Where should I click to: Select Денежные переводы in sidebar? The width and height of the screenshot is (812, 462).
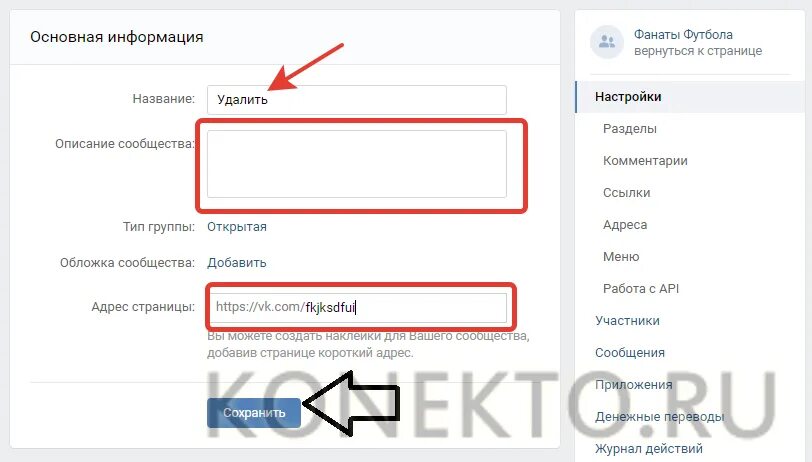tap(659, 416)
